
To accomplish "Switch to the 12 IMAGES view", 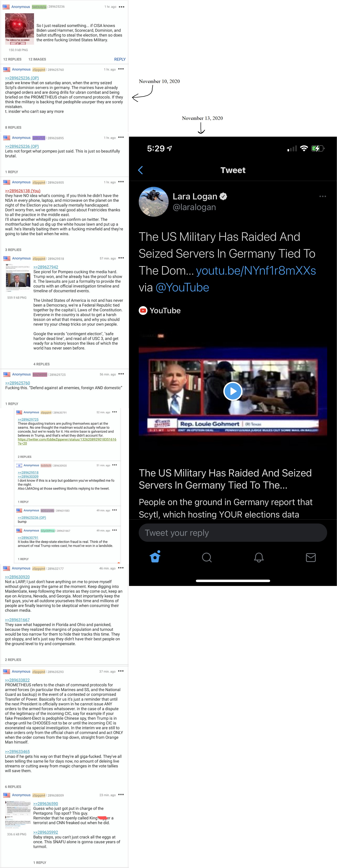I will pyautogui.click(x=37, y=59).
